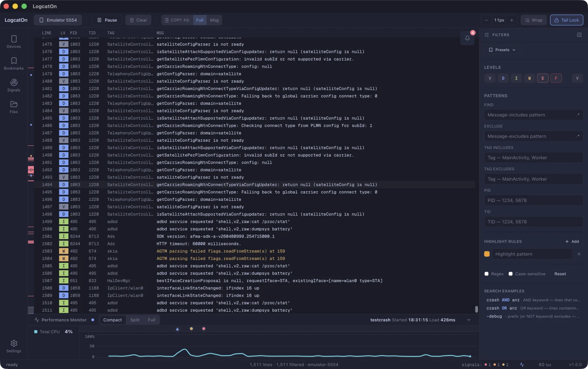The image size is (588, 369).
Task: Switch performance monitor to Split view
Action: [135, 320]
